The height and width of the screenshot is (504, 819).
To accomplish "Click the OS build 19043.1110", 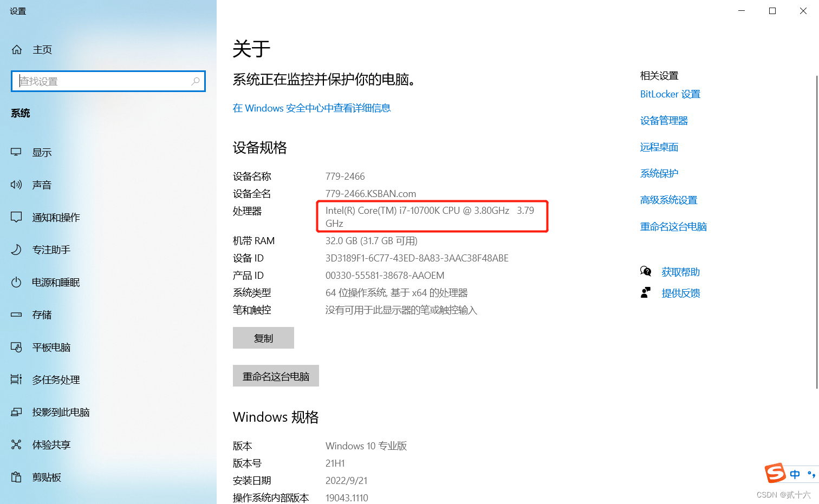I will click(347, 498).
